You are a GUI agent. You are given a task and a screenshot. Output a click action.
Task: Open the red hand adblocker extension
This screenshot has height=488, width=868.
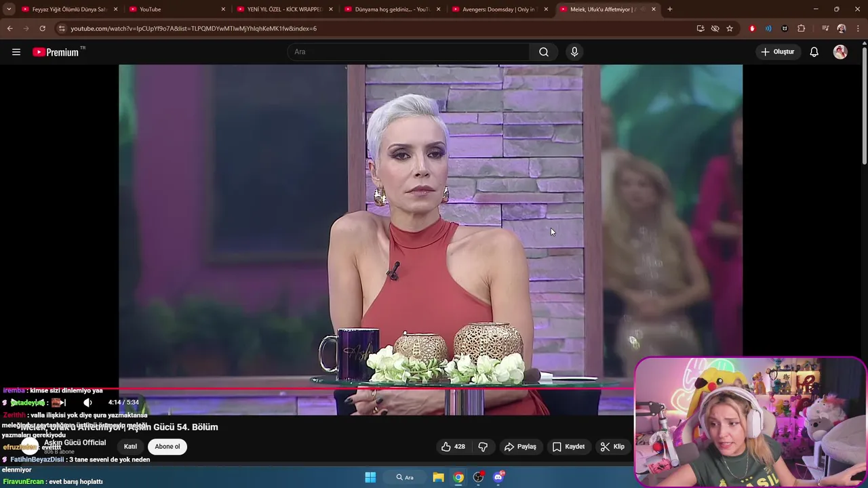pos(752,28)
